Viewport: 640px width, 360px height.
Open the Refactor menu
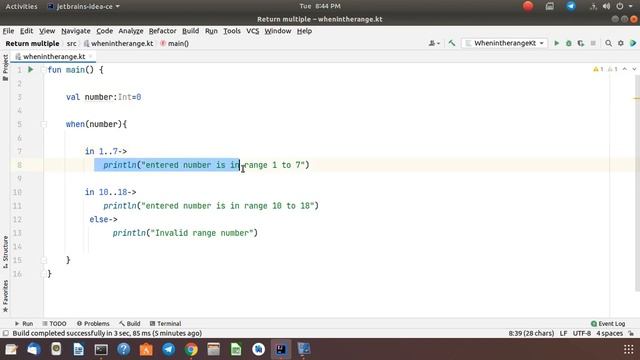point(162,31)
